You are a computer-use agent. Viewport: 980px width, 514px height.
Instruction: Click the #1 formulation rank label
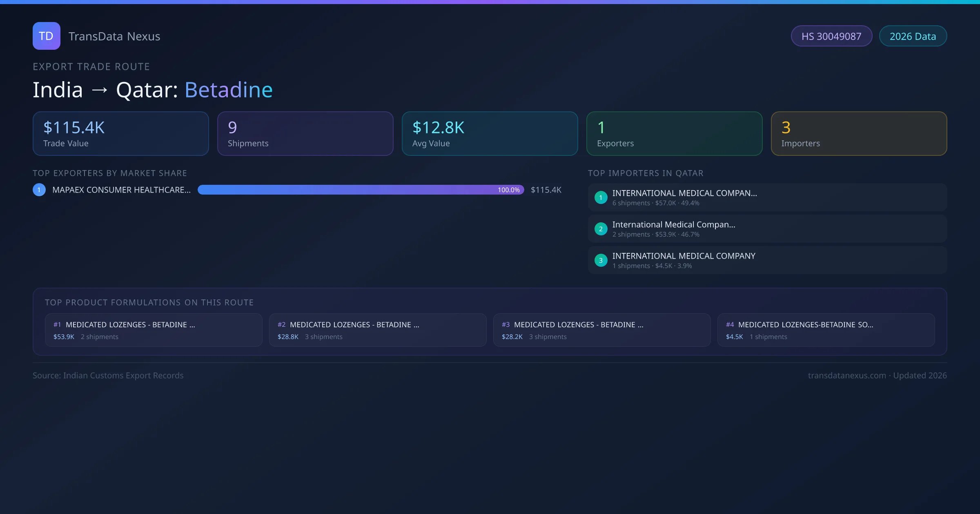[57, 325]
